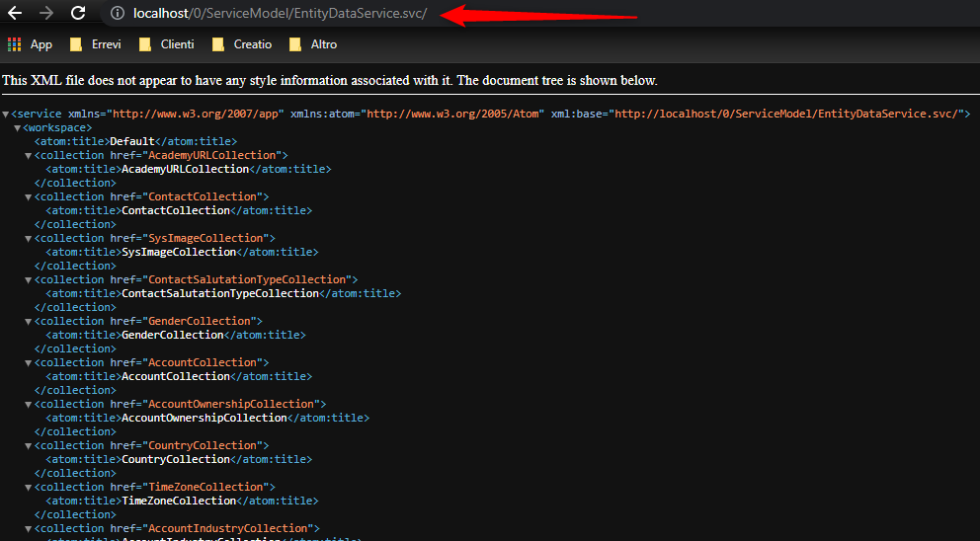The height and width of the screenshot is (541, 980).
Task: Collapse GenderCollection collection node
Action: [29, 322]
